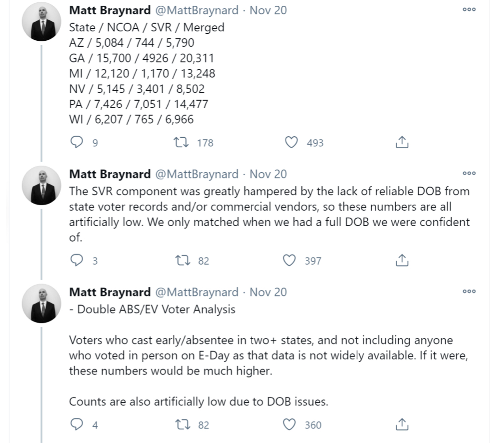This screenshot has width=497, height=448.
Task: Share the SVR component tweet
Action: pos(402,260)
